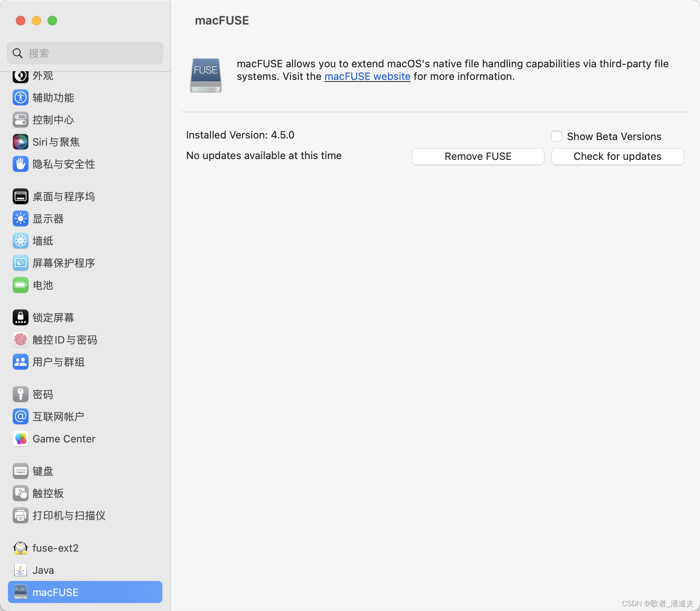Open the Java preference pane icon

tap(21, 570)
